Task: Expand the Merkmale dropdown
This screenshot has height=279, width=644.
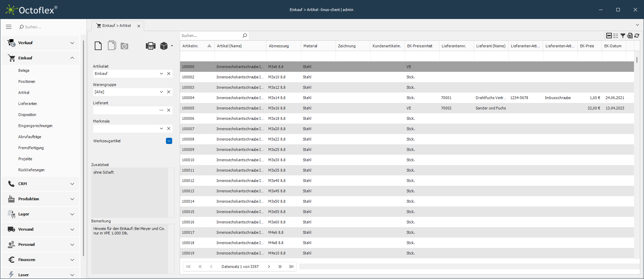Action: coord(161,128)
